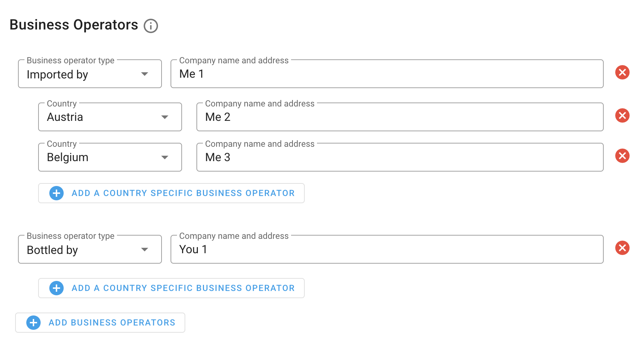Remove the Belgium 'Me 3' operator entry

622,156
